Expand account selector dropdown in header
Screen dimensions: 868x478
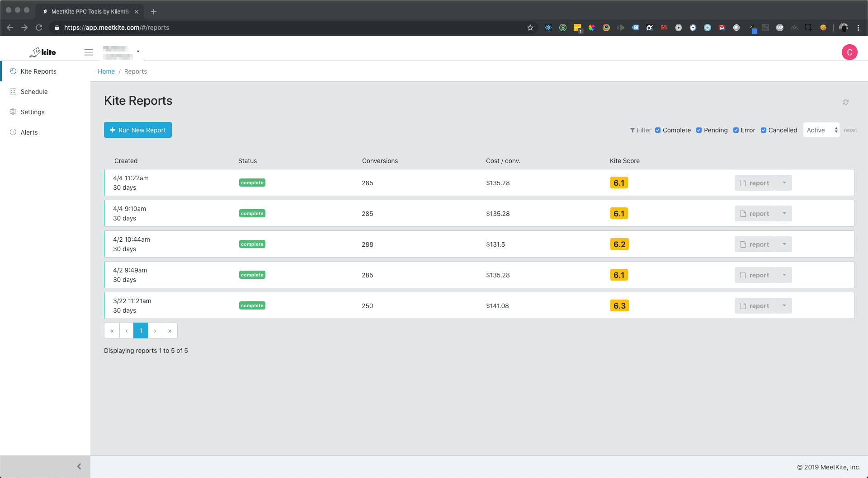tap(138, 52)
